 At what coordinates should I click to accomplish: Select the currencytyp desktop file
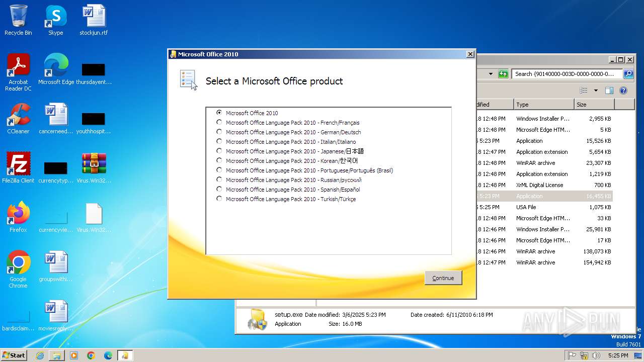(56, 172)
